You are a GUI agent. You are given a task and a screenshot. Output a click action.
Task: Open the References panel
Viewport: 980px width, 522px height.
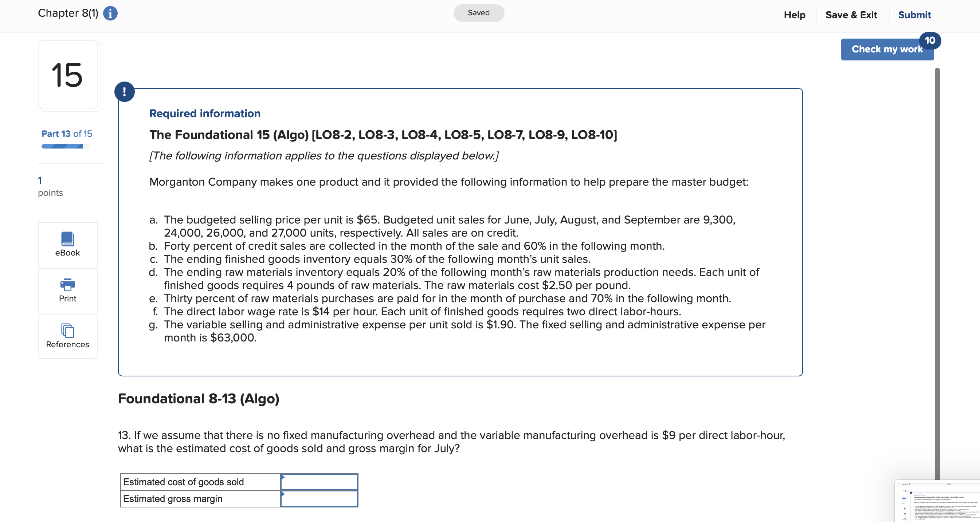(67, 336)
